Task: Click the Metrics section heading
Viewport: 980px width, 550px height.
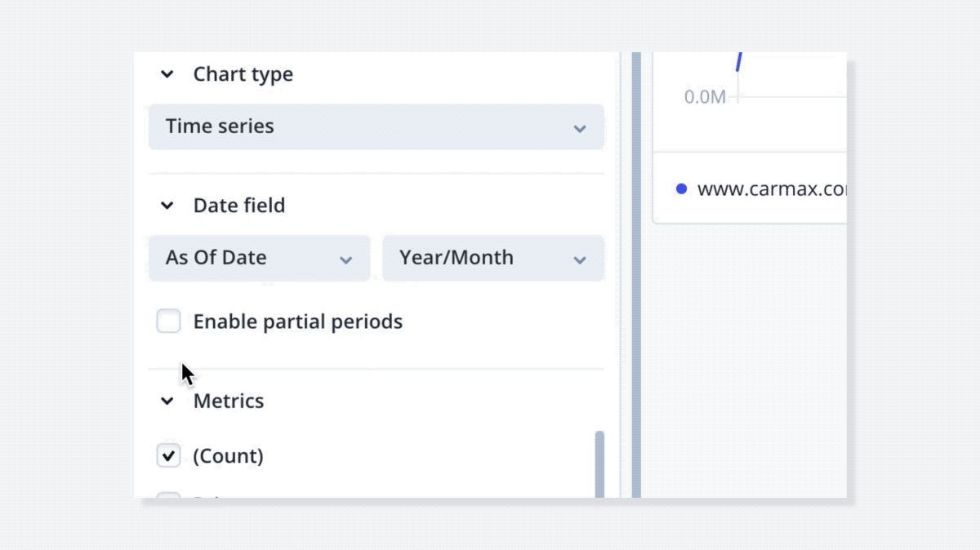Action: click(x=229, y=401)
